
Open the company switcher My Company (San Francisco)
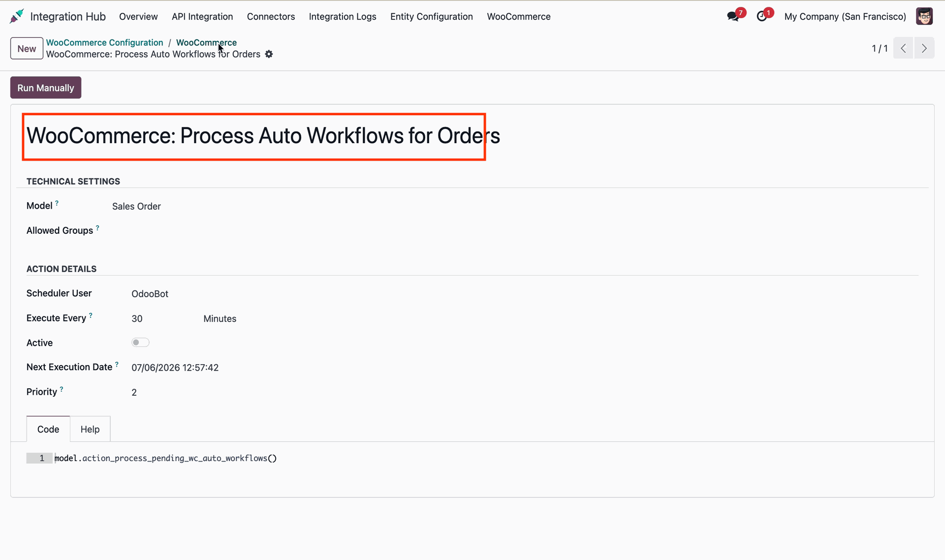[845, 16]
